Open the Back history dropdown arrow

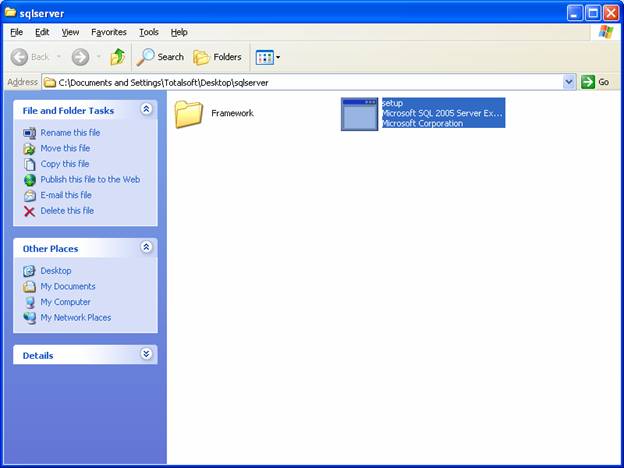click(x=59, y=57)
